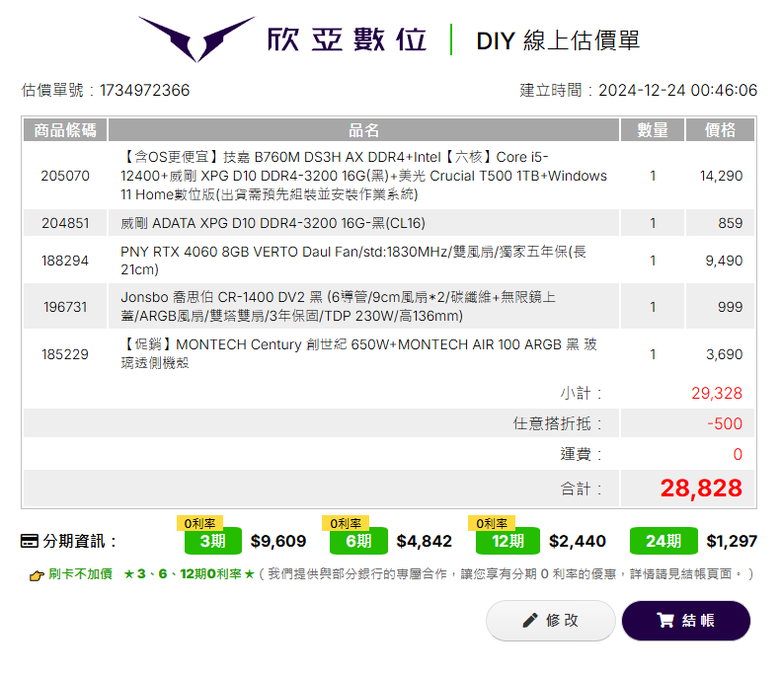Click the 合計 label

tap(581, 488)
